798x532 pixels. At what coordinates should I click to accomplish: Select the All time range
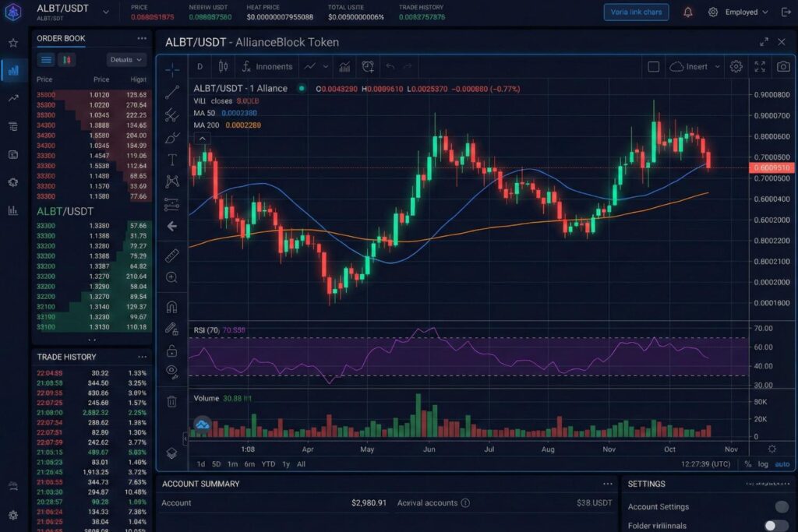302,464
